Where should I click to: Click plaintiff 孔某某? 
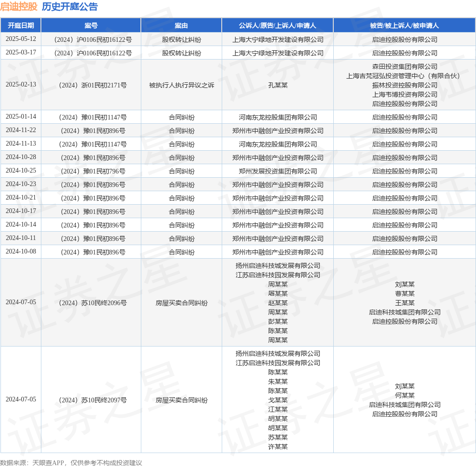pos(278,85)
